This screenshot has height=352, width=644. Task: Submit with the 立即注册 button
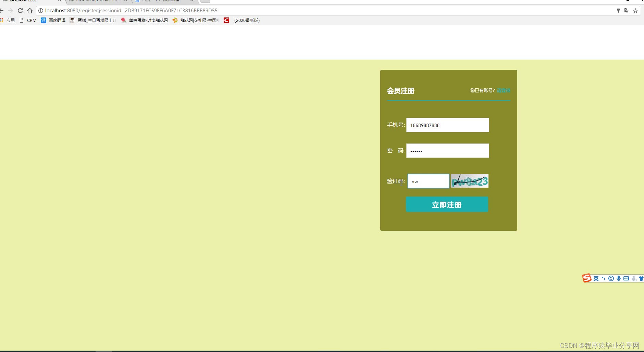tap(447, 204)
